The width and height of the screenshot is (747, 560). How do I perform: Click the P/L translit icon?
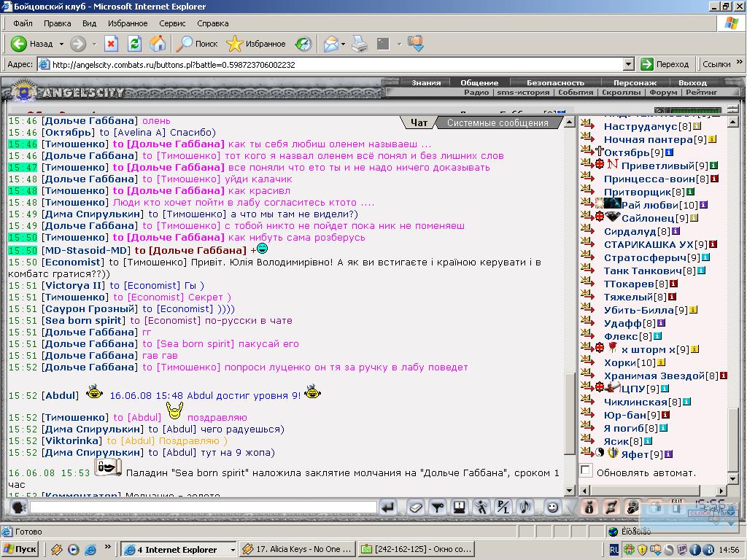[503, 507]
